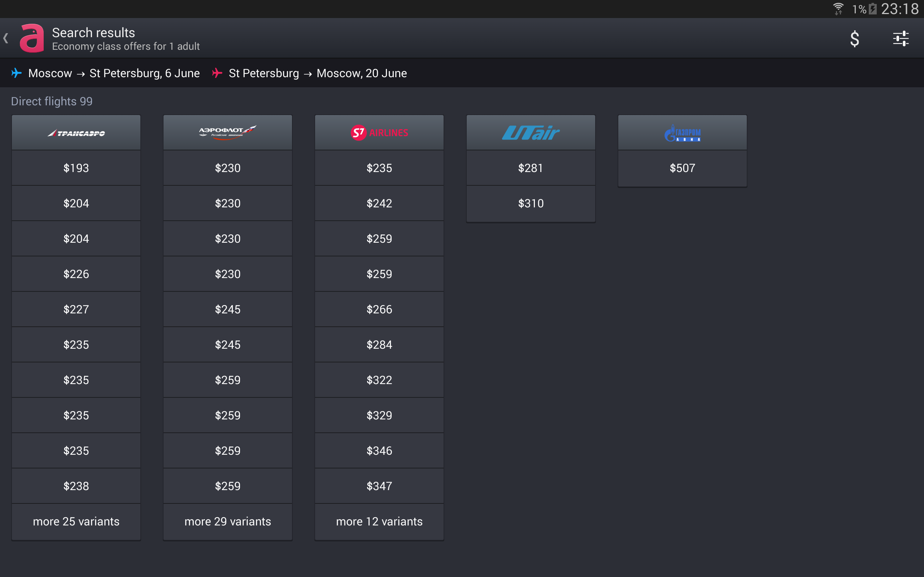Select the S7 Airlines logo header
924x577 pixels.
point(379,133)
